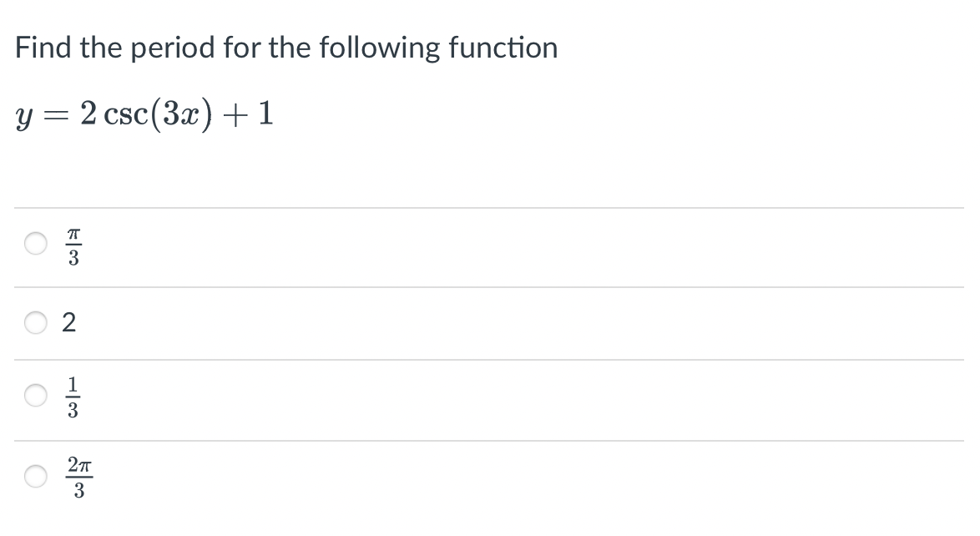Click the 2π/3 fraction answer label

(x=79, y=478)
